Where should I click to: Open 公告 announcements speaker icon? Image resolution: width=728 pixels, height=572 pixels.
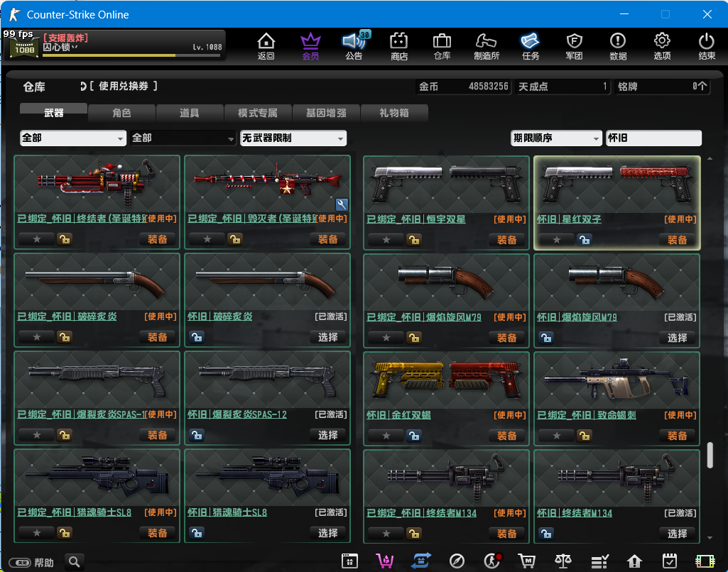click(354, 46)
